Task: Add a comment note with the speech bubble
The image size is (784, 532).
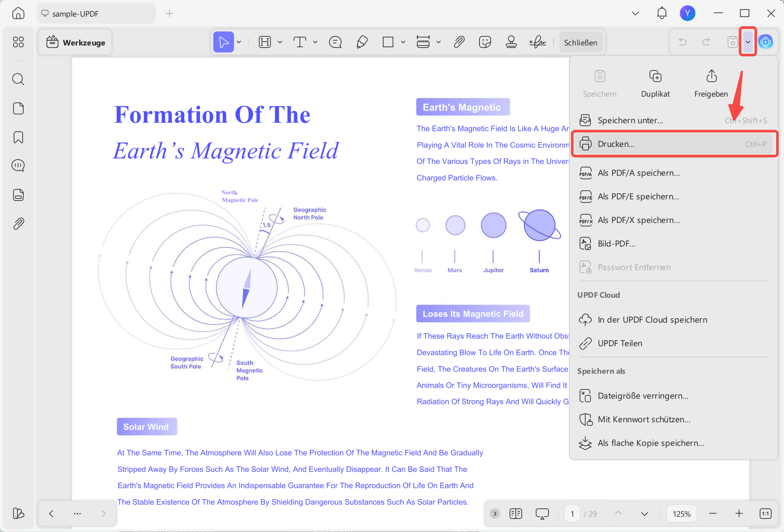Action: coord(335,42)
